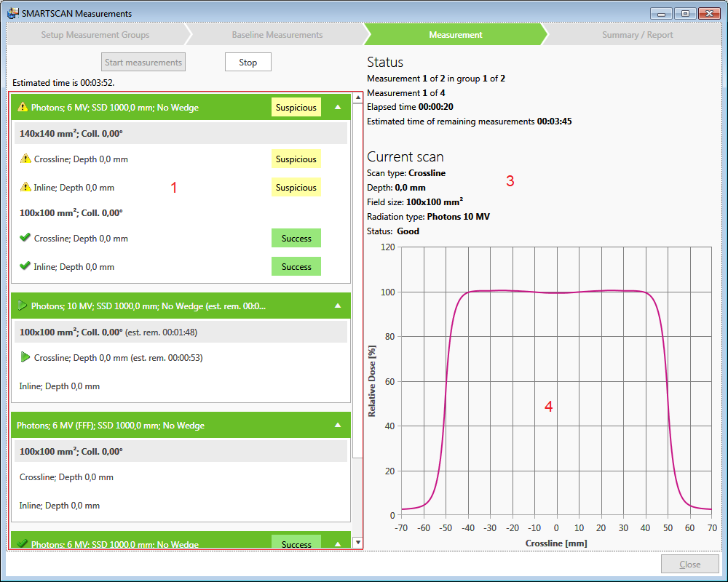Screen dimensions: 728x582
Task: Collapse the Photons 10 MV group
Action: click(x=337, y=306)
